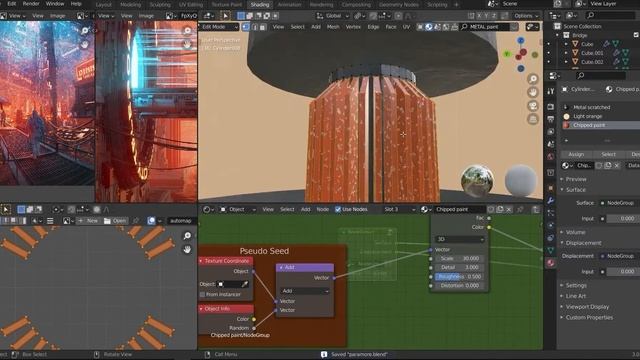
Task: Open the Slot 3 dropdown
Action: click(x=399, y=209)
